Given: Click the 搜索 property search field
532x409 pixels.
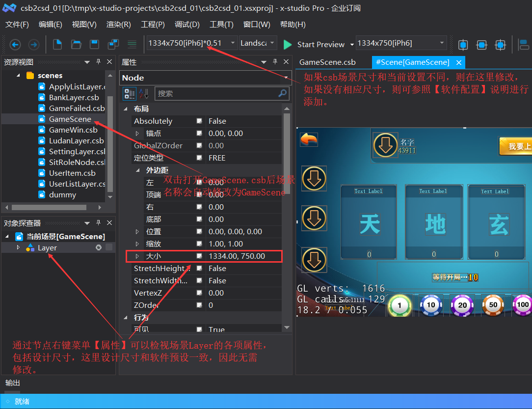Looking at the screenshot, I should click(x=222, y=93).
